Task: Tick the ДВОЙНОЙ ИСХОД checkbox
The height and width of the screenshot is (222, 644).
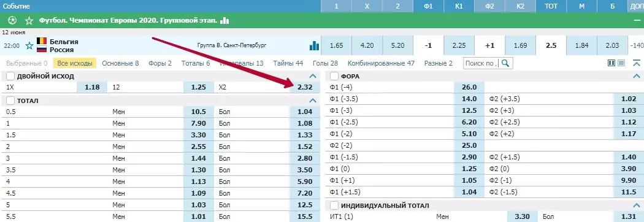Action: (10, 76)
